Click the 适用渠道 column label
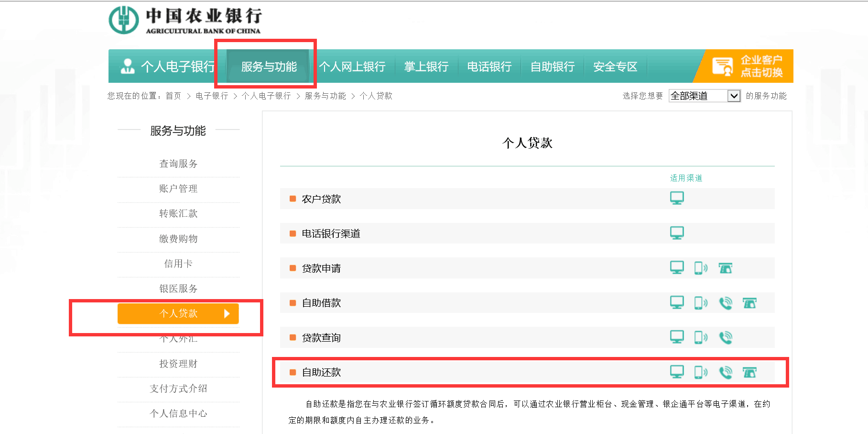This screenshot has width=868, height=434. tap(686, 178)
